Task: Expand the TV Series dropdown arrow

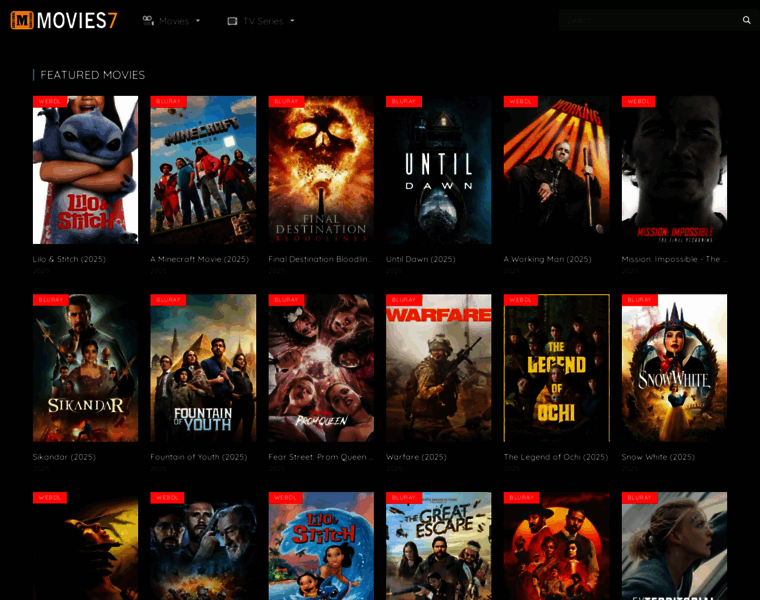Action: pyautogui.click(x=292, y=21)
